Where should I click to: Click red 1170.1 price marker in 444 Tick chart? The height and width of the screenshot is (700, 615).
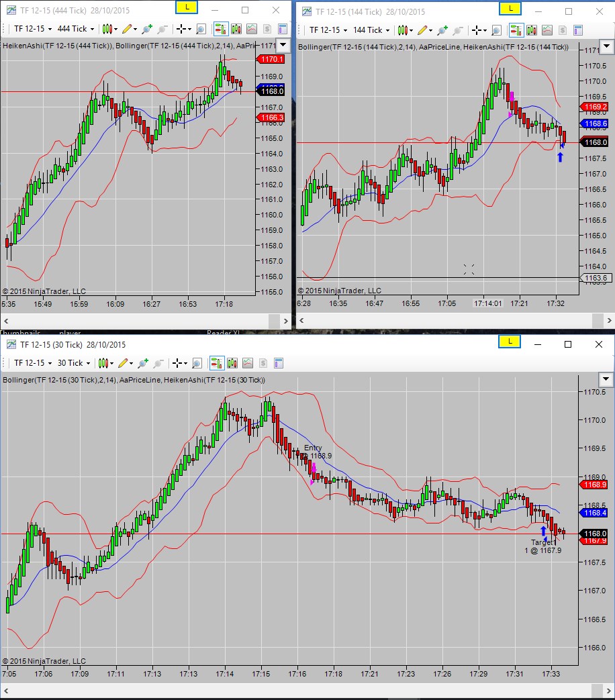tap(271, 59)
